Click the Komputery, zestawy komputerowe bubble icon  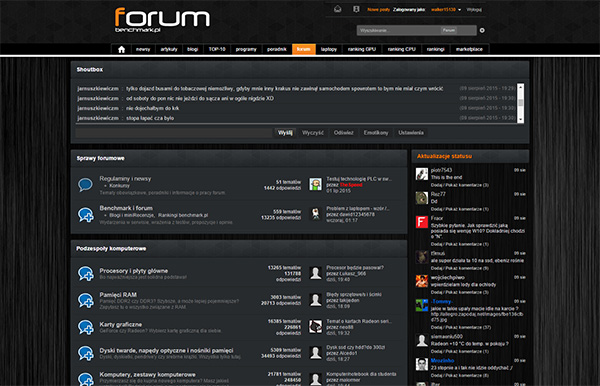(86, 379)
